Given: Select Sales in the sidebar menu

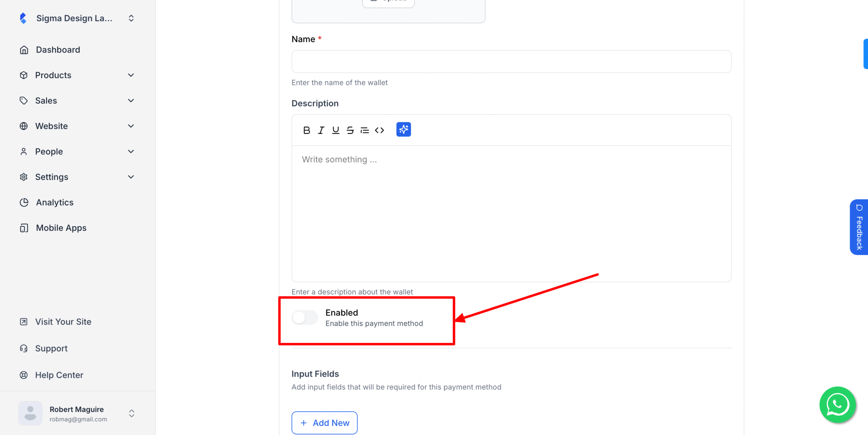Looking at the screenshot, I should [x=46, y=100].
